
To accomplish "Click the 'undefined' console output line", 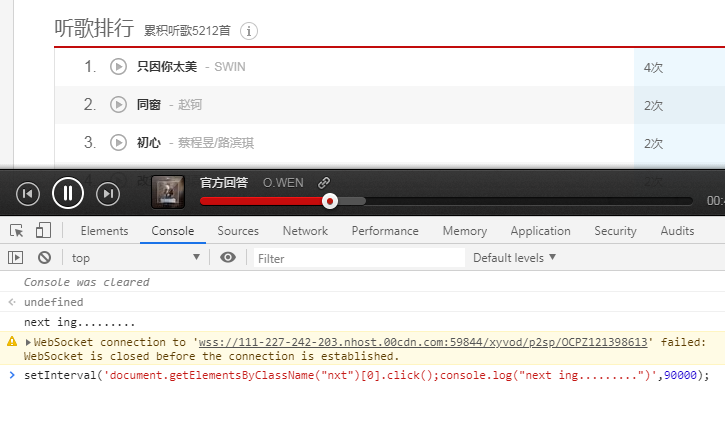I will [x=54, y=302].
